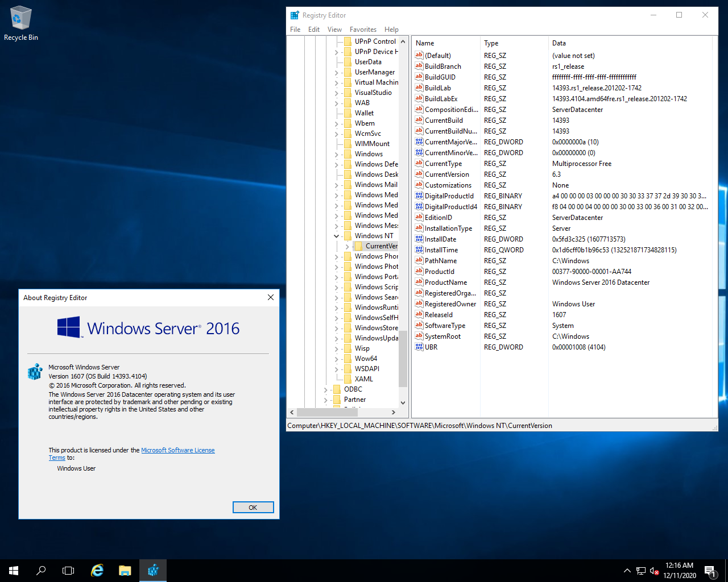Collapse the Windows NT tree node

[336, 236]
